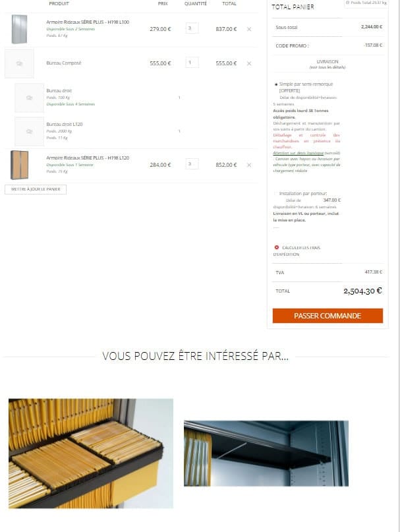Click Mettre à jour le panier button
The width and height of the screenshot is (400, 532).
[36, 189]
